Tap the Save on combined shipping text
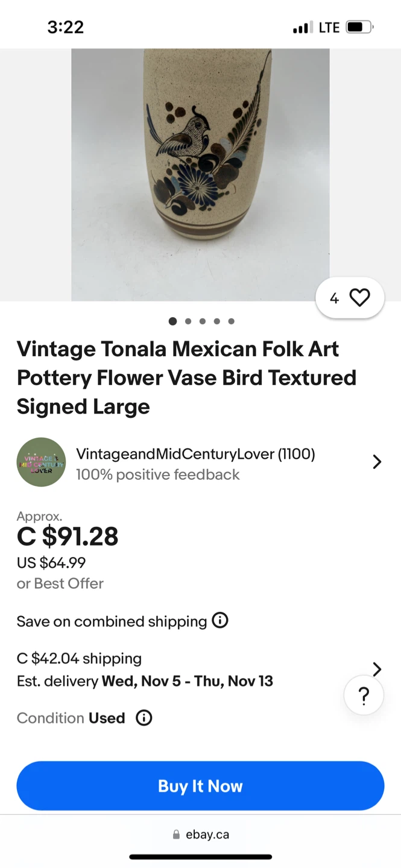The width and height of the screenshot is (401, 868). click(x=112, y=621)
